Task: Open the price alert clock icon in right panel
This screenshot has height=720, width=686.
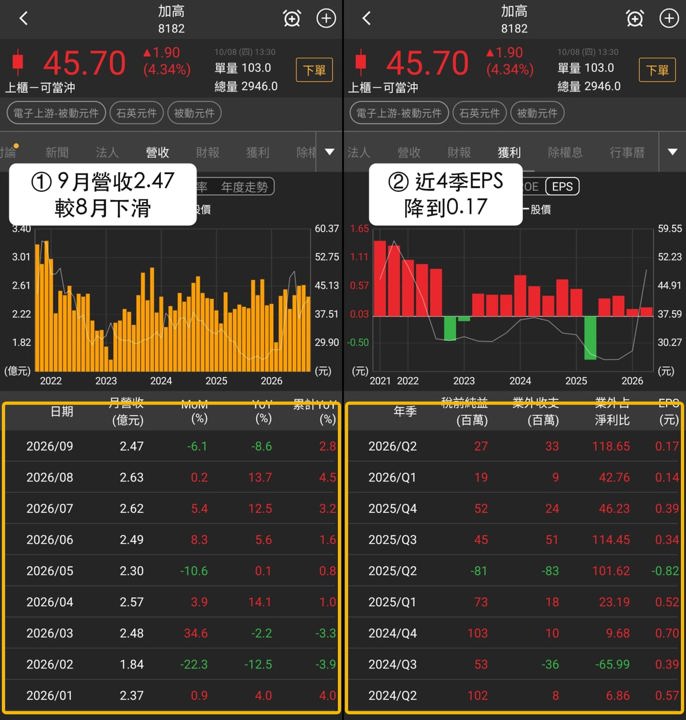Action: 635,19
